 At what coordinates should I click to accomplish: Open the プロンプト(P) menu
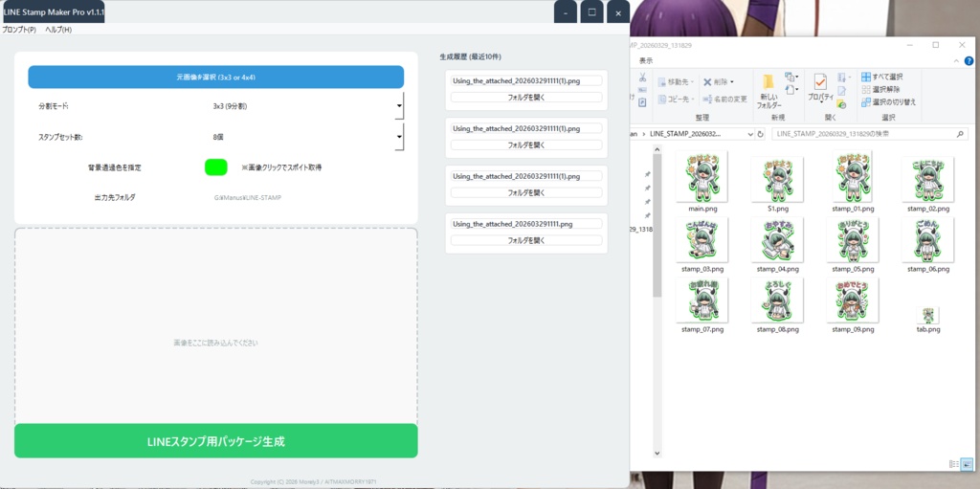(19, 30)
